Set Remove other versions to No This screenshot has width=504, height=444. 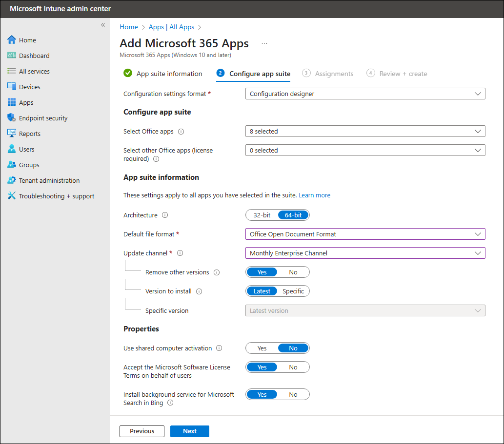[x=293, y=272]
